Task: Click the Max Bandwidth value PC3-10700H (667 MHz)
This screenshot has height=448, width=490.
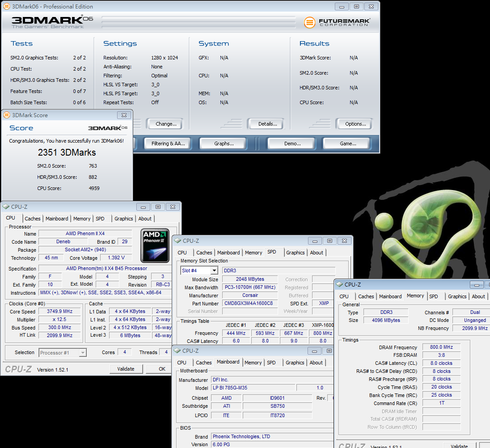Action: [x=250, y=287]
